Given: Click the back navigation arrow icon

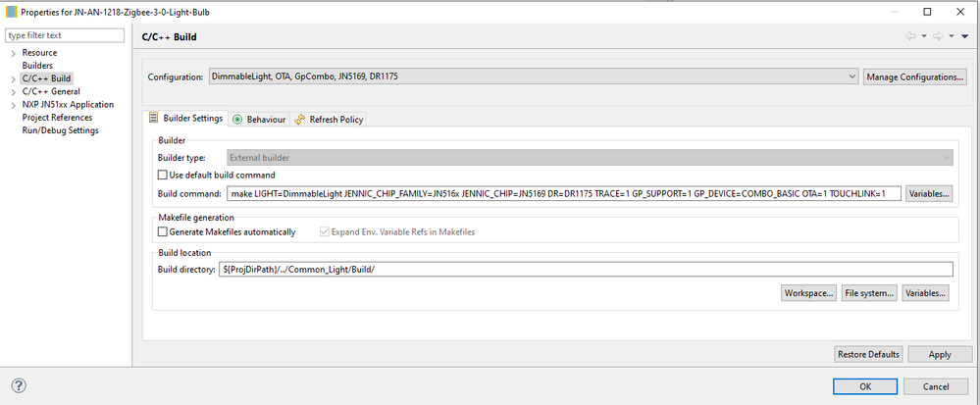Looking at the screenshot, I should pyautogui.click(x=910, y=36).
